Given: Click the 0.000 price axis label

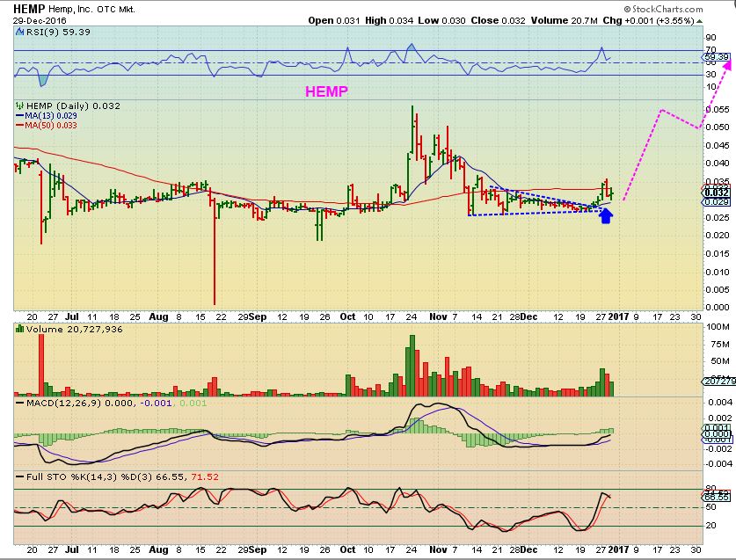Looking at the screenshot, I should [718, 308].
